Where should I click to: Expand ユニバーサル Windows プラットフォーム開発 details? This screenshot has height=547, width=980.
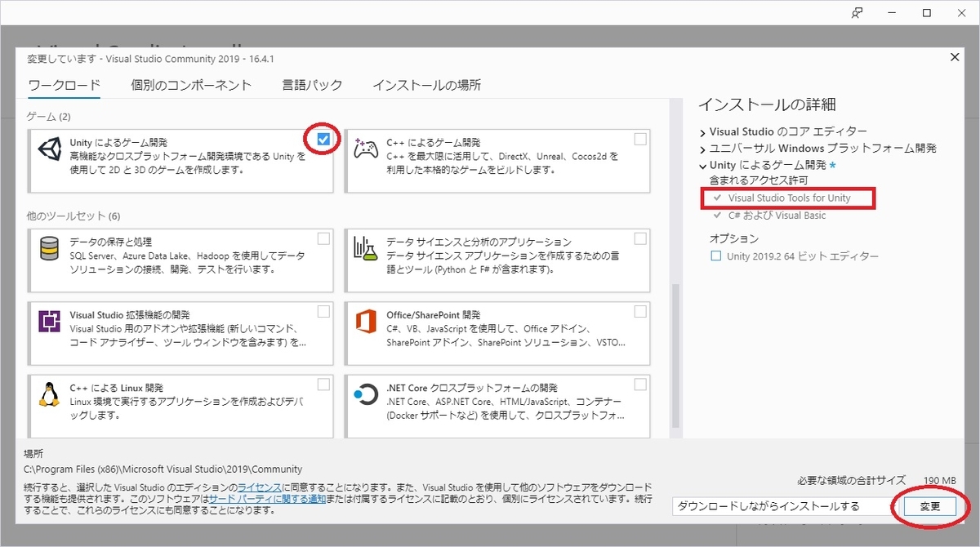tap(702, 149)
